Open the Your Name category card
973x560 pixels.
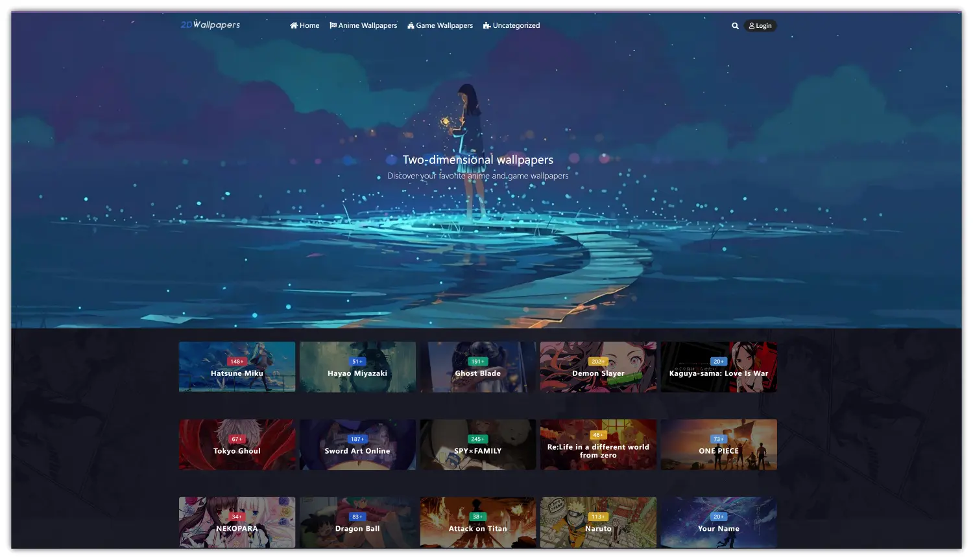coord(719,522)
